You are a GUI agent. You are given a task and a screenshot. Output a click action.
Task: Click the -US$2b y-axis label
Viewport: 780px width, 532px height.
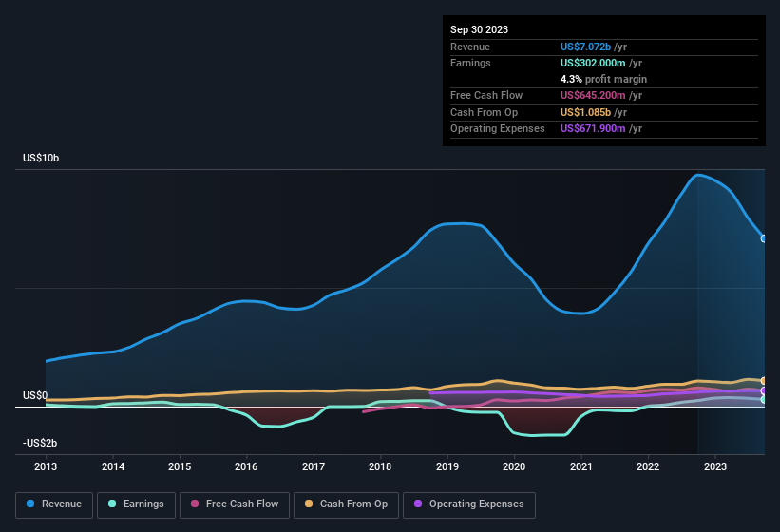pos(40,443)
